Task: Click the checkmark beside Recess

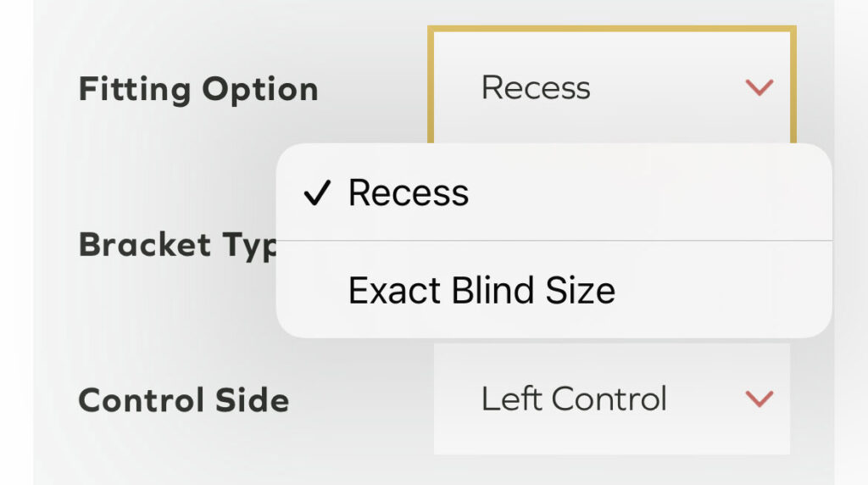Action: 316,194
